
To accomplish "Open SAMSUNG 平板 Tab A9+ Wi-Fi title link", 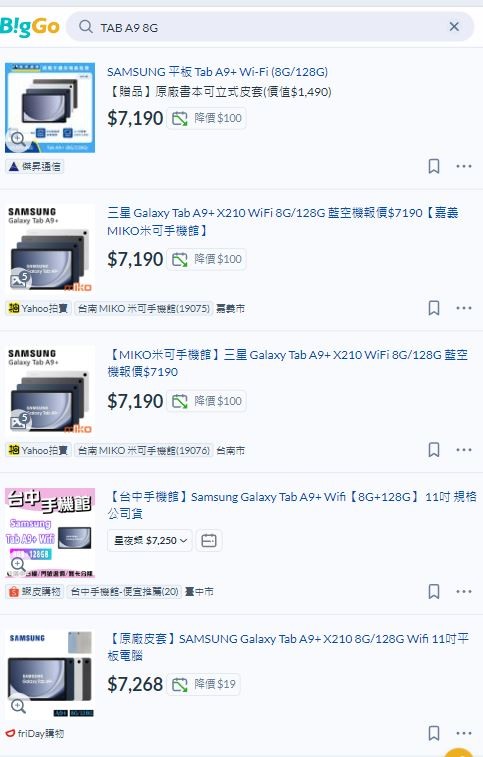I will pyautogui.click(x=217, y=72).
